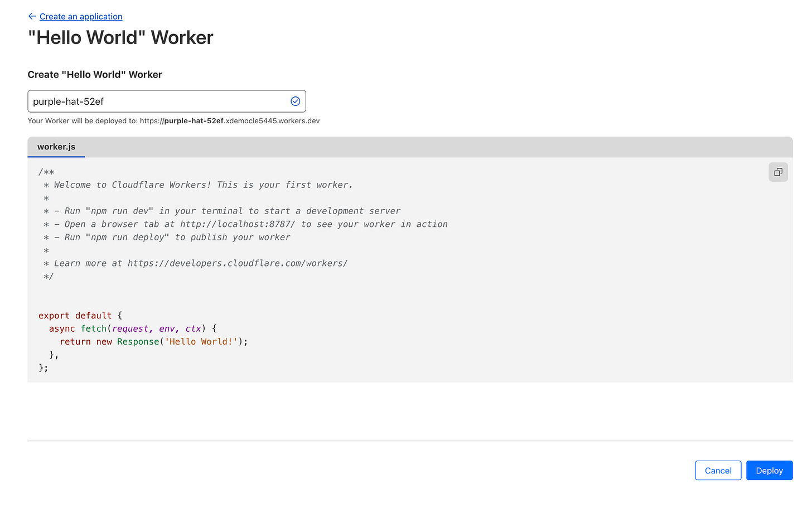Click the Deploy button

[x=769, y=471]
